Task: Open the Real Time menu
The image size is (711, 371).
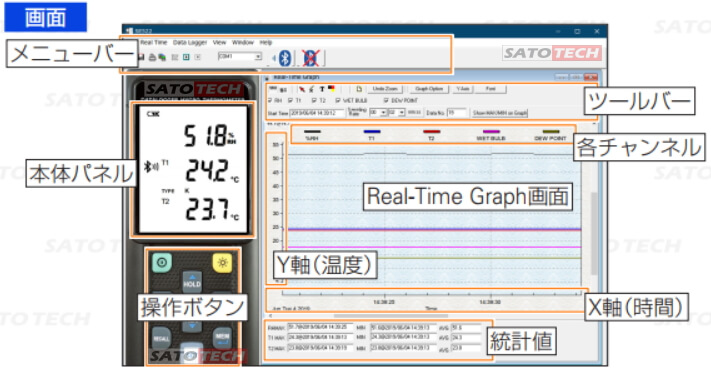Action: tap(154, 43)
